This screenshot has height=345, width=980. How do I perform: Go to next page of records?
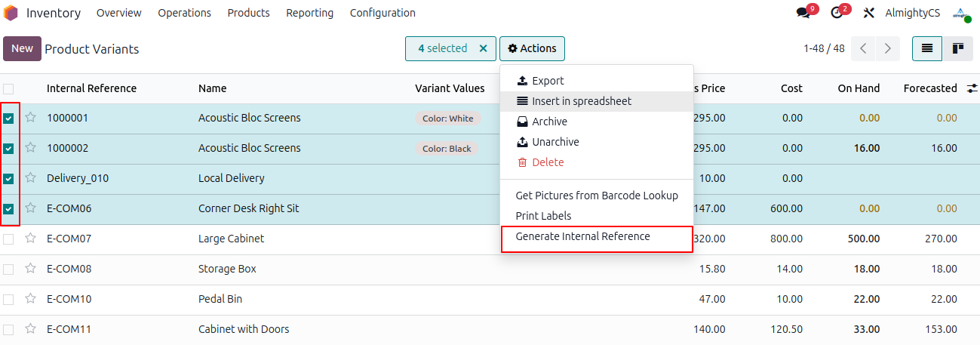[888, 48]
